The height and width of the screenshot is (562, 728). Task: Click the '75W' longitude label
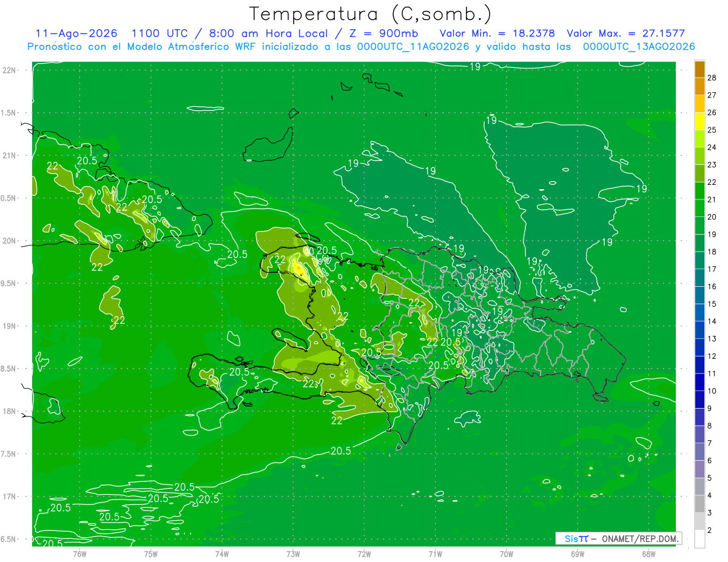pyautogui.click(x=150, y=554)
